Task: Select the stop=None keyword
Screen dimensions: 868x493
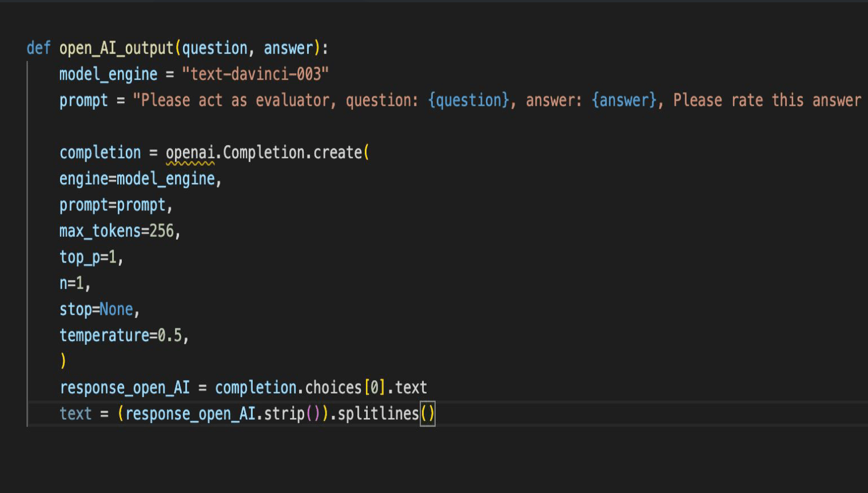Action: [97, 309]
